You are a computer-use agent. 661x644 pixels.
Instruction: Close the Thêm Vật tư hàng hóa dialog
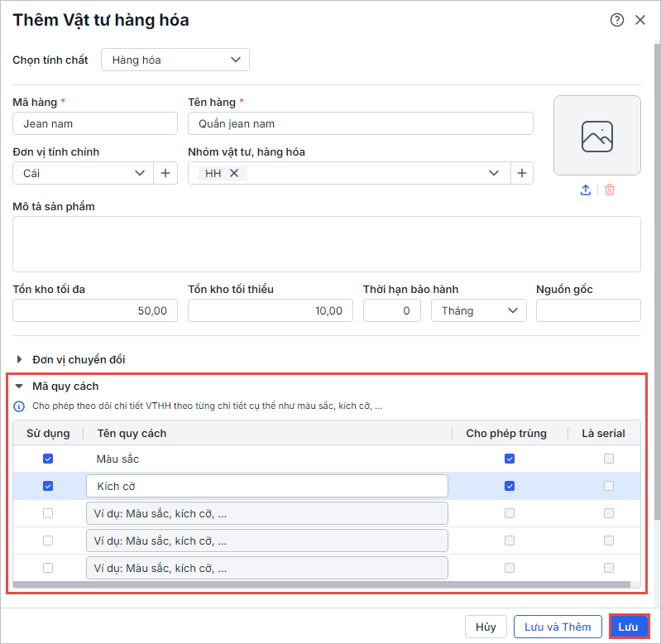(x=640, y=21)
